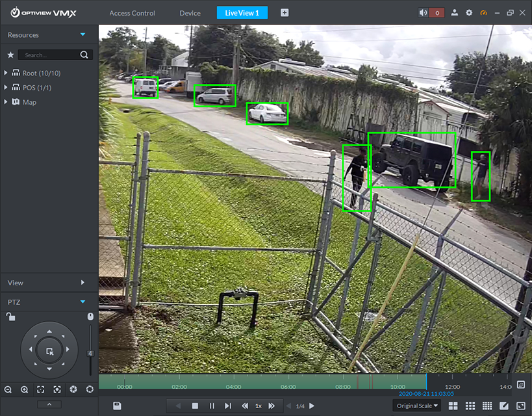Switch to the 2x2 grid layout
The image size is (532, 416).
click(x=453, y=406)
